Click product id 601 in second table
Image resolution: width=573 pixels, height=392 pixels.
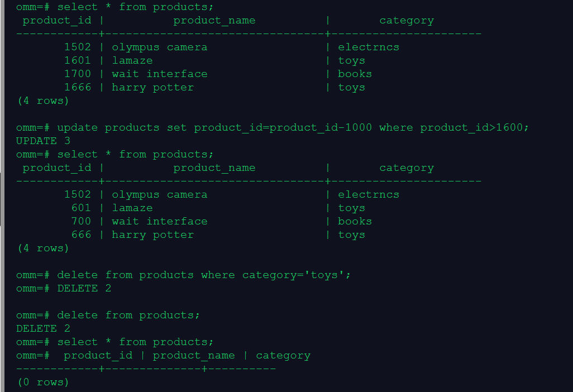[81, 208]
